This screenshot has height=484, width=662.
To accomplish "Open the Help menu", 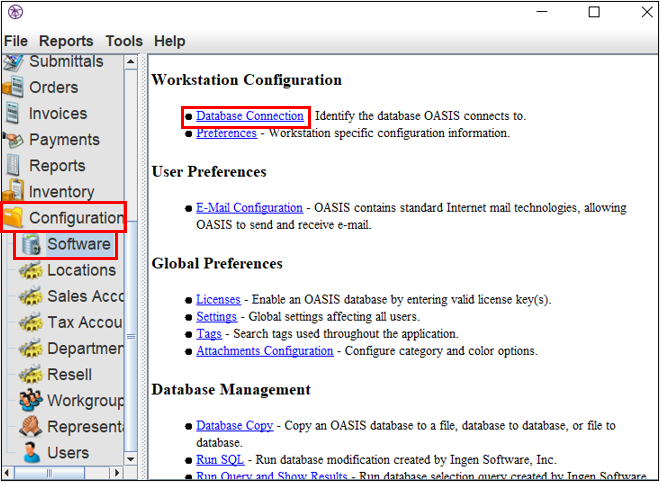I will (170, 41).
